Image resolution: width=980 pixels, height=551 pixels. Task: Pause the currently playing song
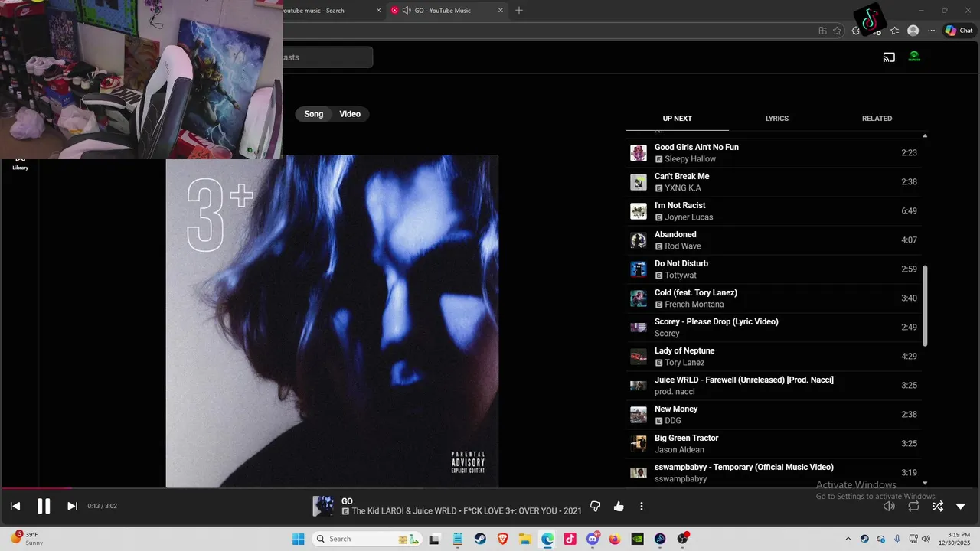[x=44, y=506]
